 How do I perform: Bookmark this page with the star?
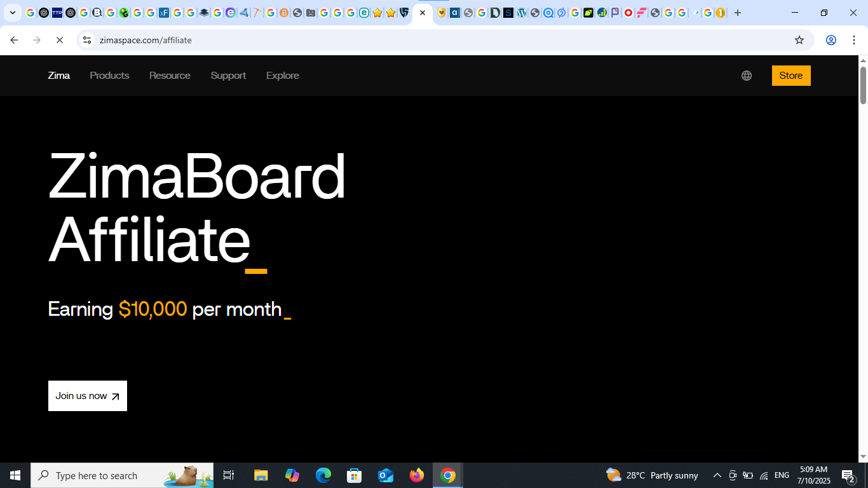[799, 40]
